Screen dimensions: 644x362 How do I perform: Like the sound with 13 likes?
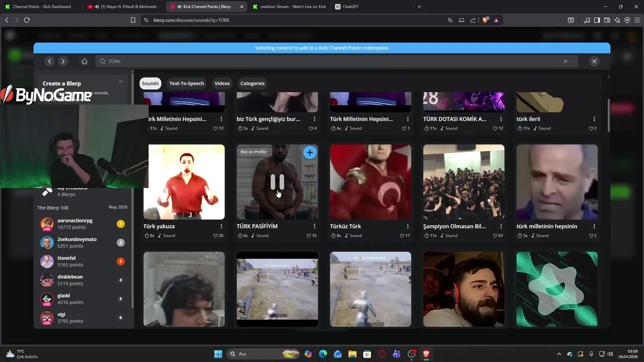(x=215, y=128)
